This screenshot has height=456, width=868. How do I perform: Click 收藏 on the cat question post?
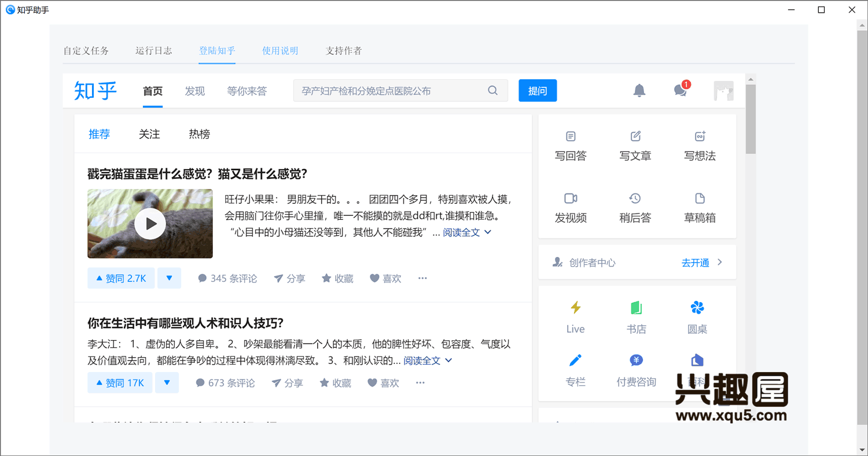tap(337, 278)
